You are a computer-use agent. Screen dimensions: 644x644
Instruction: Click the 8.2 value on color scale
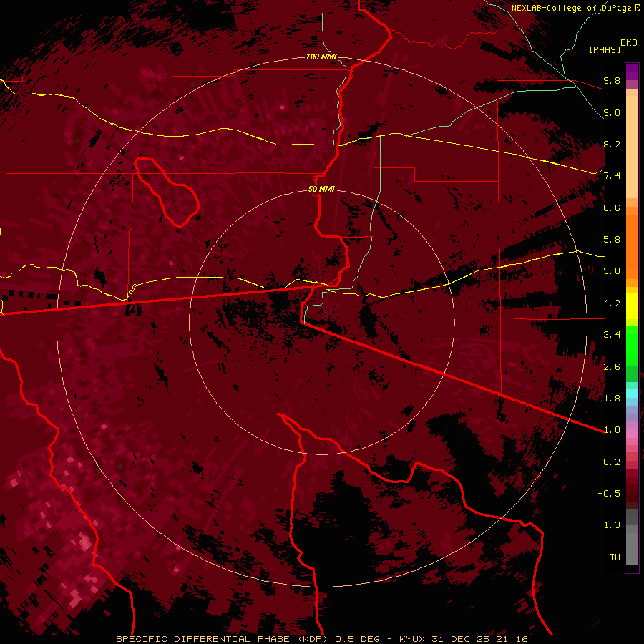coord(612,144)
